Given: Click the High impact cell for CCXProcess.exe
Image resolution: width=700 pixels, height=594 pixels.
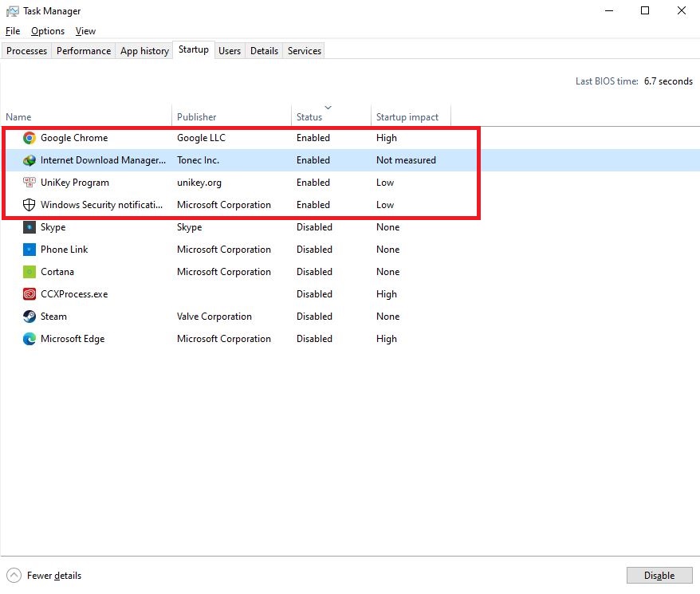Looking at the screenshot, I should click(386, 294).
